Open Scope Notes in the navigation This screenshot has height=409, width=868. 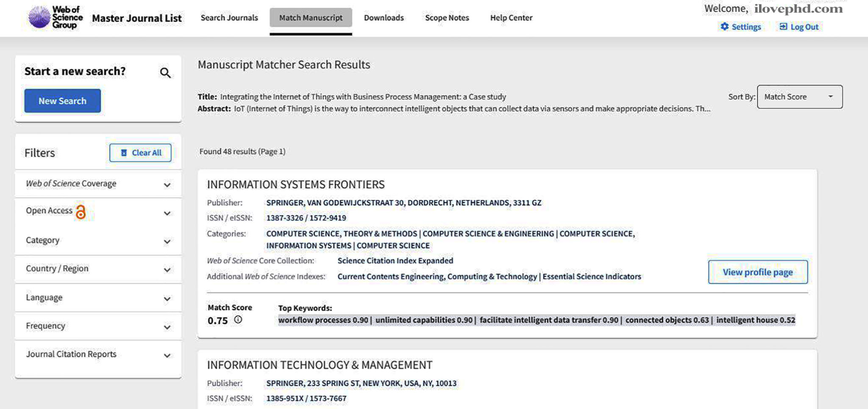click(x=447, y=18)
